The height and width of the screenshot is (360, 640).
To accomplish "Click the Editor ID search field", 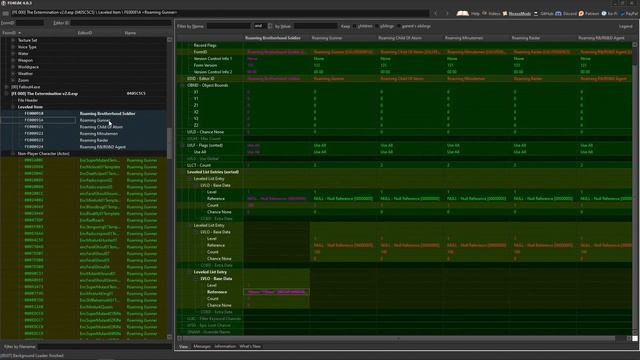I will tap(120, 23).
